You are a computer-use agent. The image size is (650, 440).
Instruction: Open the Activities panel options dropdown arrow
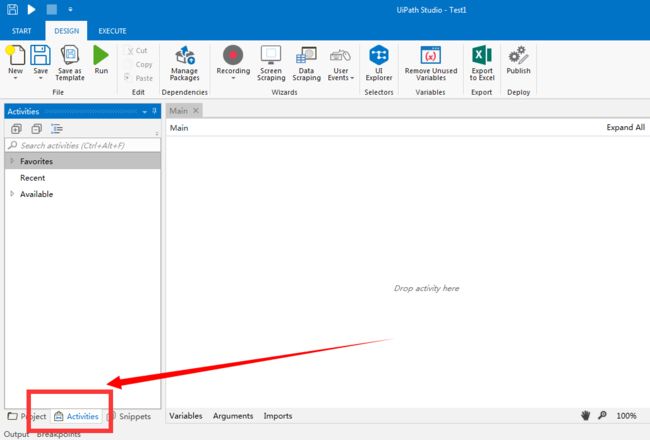144,112
